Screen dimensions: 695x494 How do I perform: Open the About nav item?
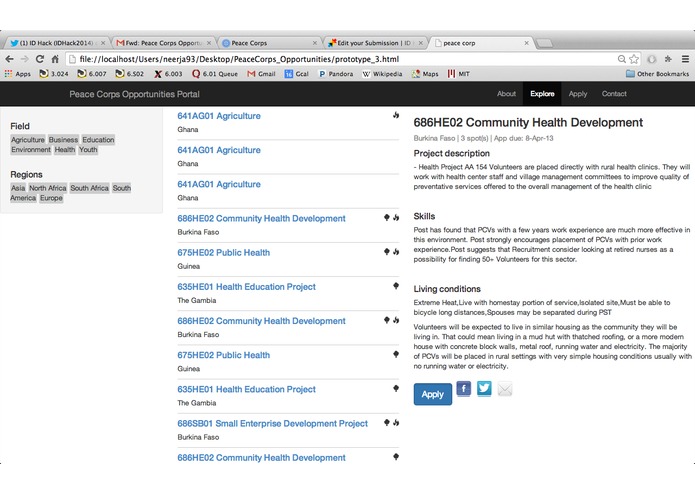(x=506, y=93)
